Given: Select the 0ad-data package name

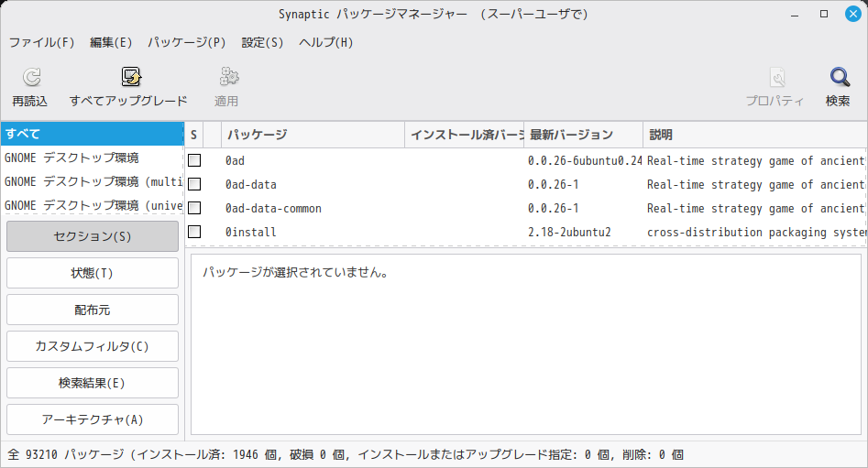Looking at the screenshot, I should (x=251, y=185).
